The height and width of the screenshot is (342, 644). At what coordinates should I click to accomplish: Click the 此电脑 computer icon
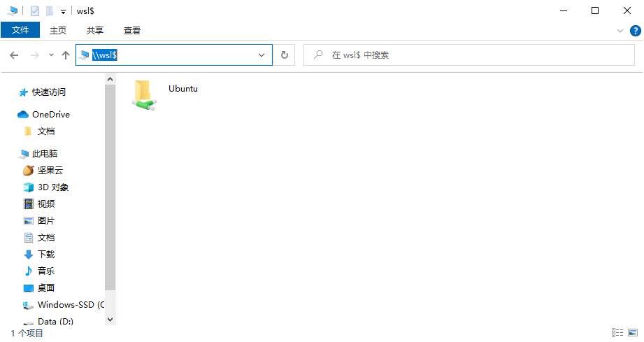tap(24, 154)
